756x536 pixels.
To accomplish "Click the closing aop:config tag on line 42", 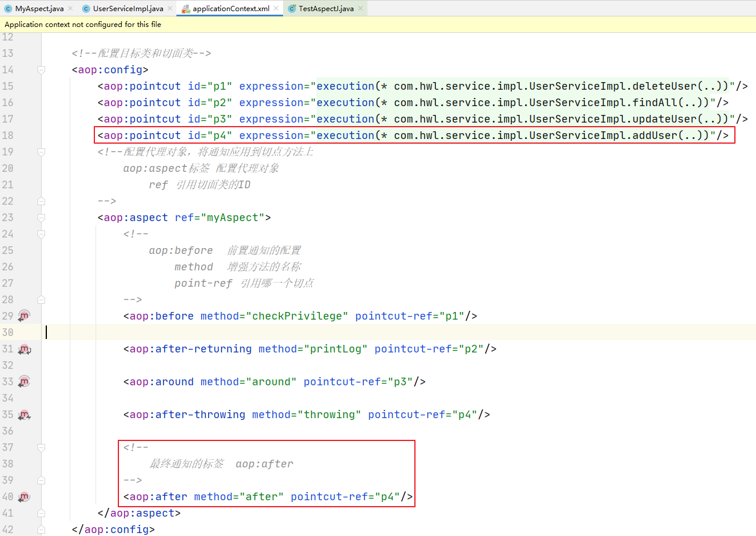I will point(113,530).
